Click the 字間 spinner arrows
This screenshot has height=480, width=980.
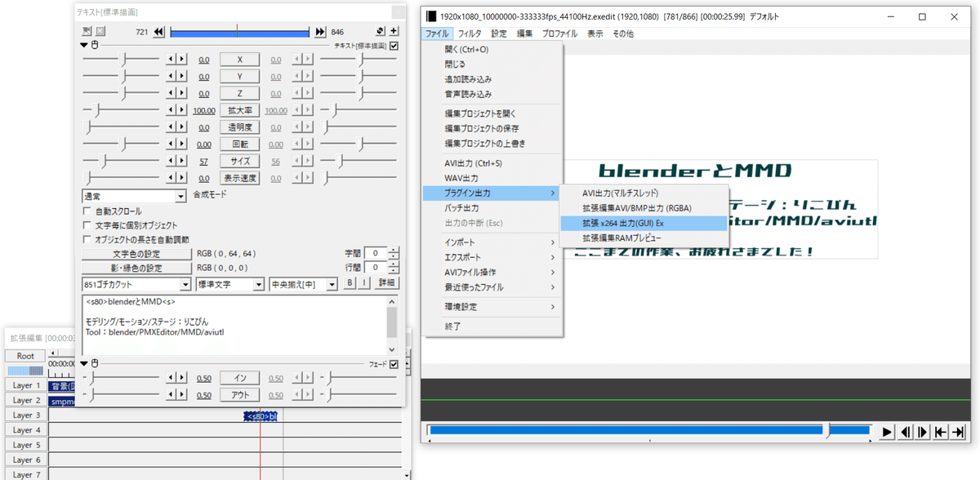[x=394, y=254]
